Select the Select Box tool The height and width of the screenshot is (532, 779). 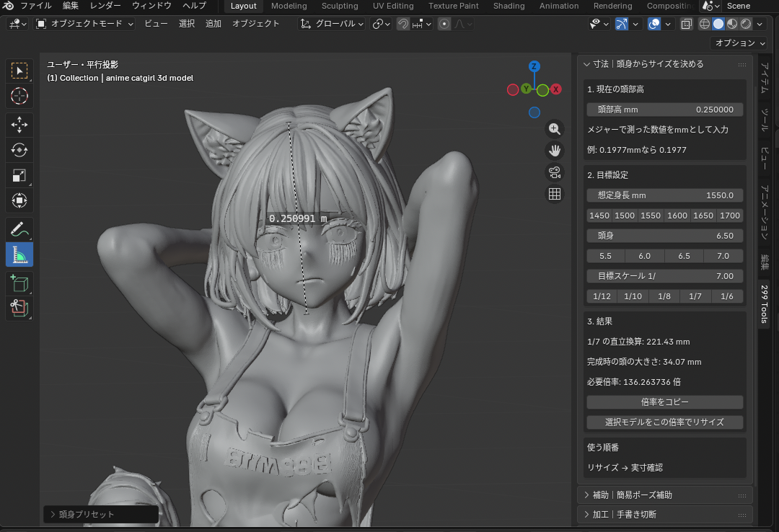click(x=19, y=71)
